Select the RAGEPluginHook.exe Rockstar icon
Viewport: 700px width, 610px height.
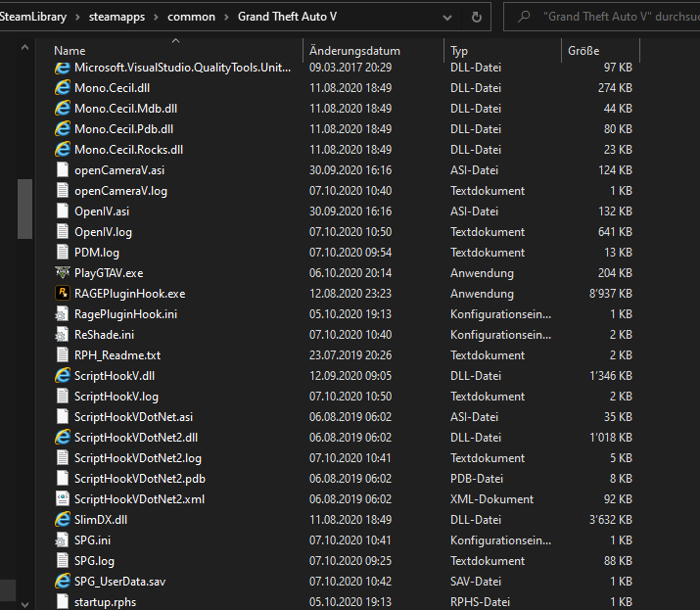click(63, 294)
